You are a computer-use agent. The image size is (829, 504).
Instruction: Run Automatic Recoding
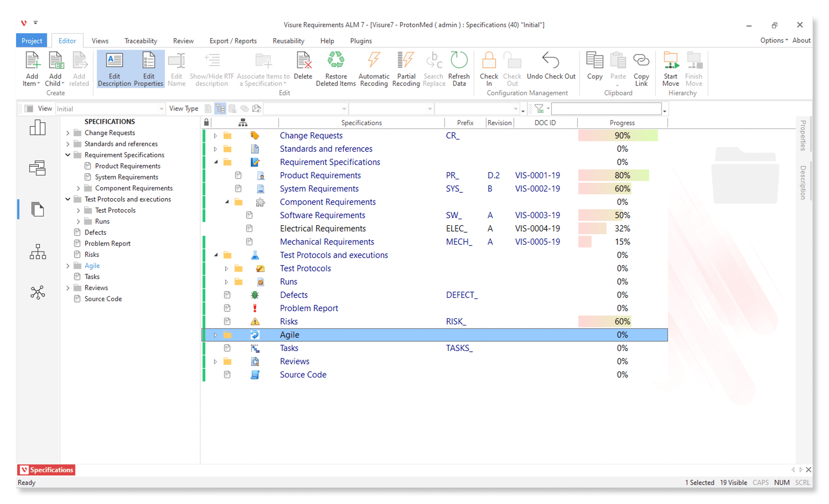374,69
